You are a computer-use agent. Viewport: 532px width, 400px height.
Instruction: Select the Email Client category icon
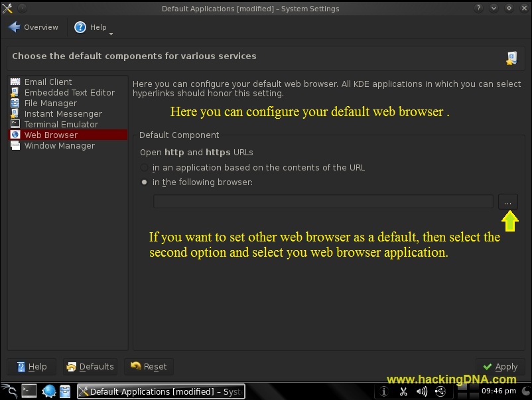click(x=16, y=82)
